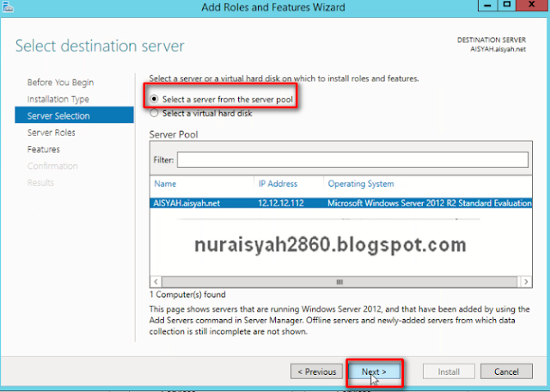Image resolution: width=550 pixels, height=392 pixels.
Task: Proceed with the Next button
Action: pyautogui.click(x=374, y=371)
